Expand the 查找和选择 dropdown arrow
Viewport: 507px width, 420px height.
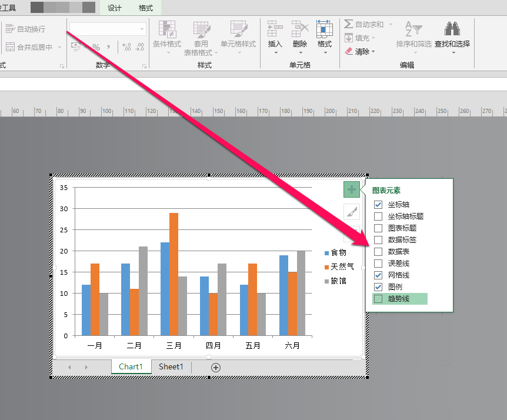453,52
